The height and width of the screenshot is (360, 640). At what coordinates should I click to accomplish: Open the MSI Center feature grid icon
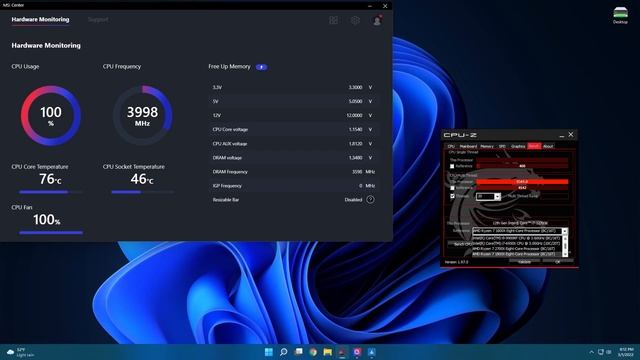point(333,20)
